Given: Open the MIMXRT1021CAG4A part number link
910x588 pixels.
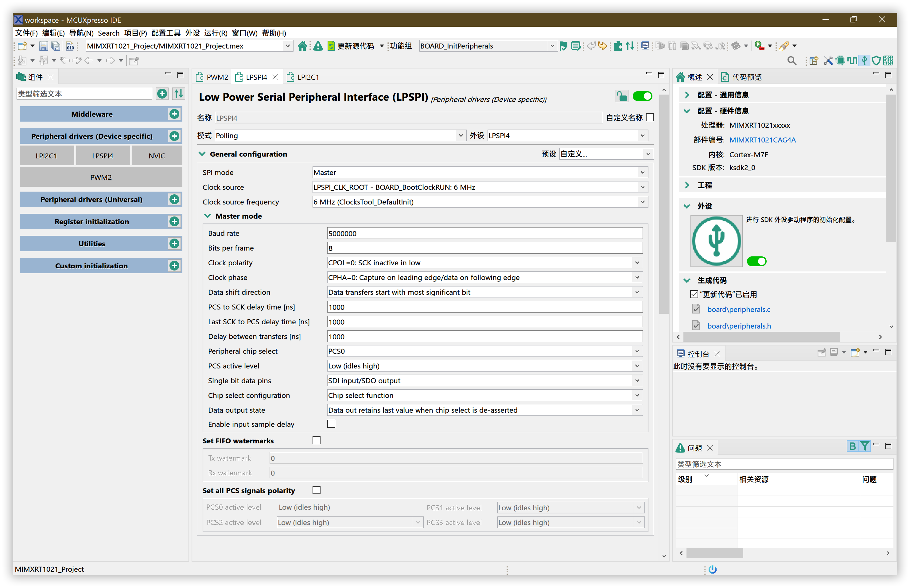Looking at the screenshot, I should [x=762, y=140].
